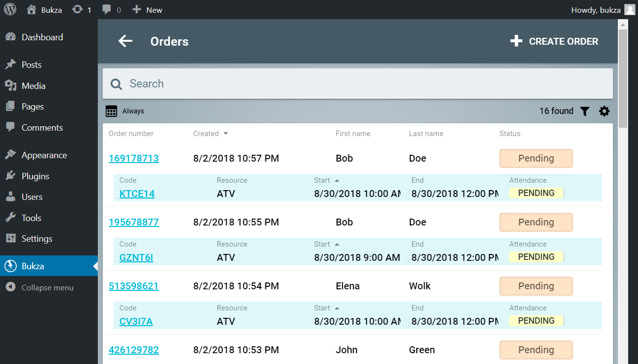
Task: Click Pending status badge for Elena Wolk
Action: point(536,286)
